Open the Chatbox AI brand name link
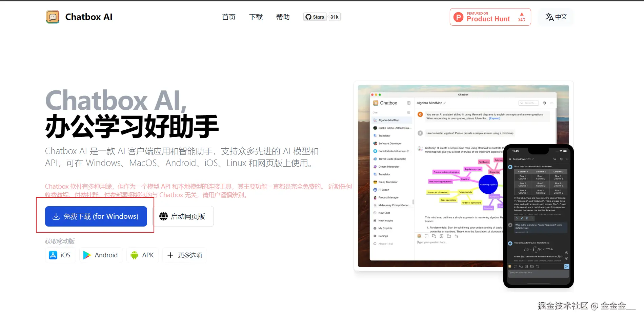Viewport: 644px width, 319px height. (x=89, y=17)
